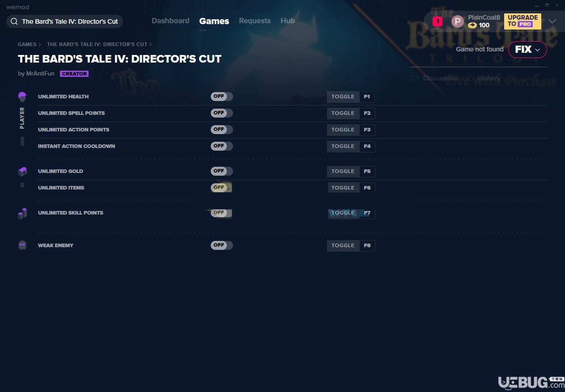
Task: Click chevron after Director's Cut breadcrumb
Action: click(150, 45)
